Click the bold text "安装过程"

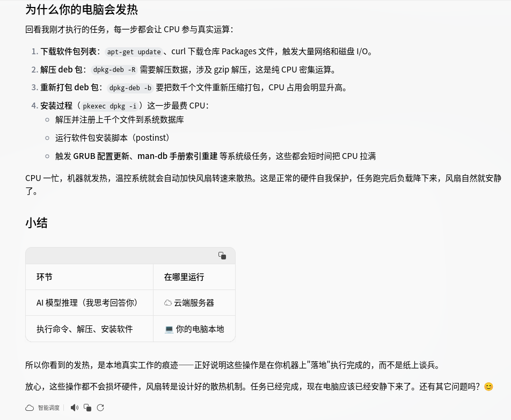[x=56, y=106]
